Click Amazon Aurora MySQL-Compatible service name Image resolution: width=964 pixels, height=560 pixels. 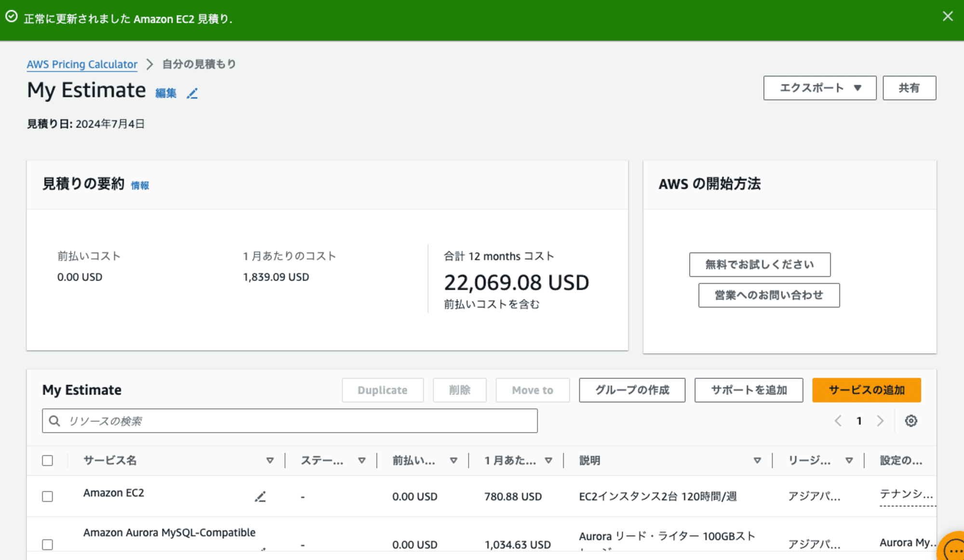tap(169, 533)
